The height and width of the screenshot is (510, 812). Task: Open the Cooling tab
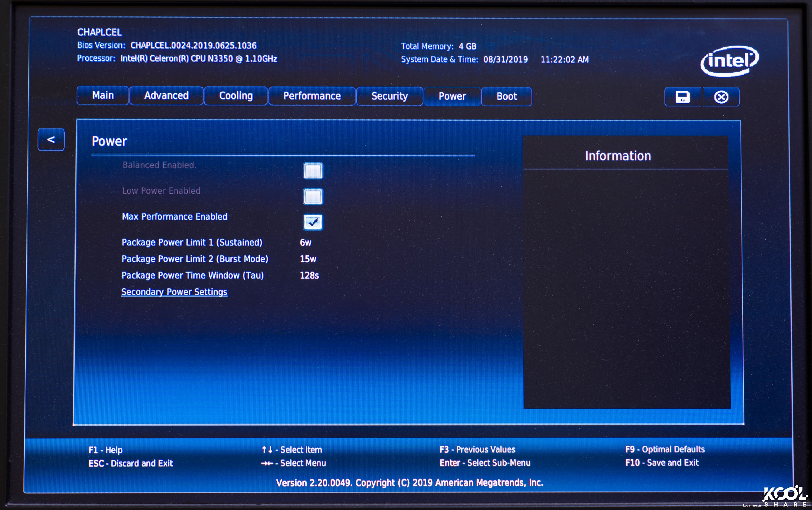pyautogui.click(x=236, y=96)
